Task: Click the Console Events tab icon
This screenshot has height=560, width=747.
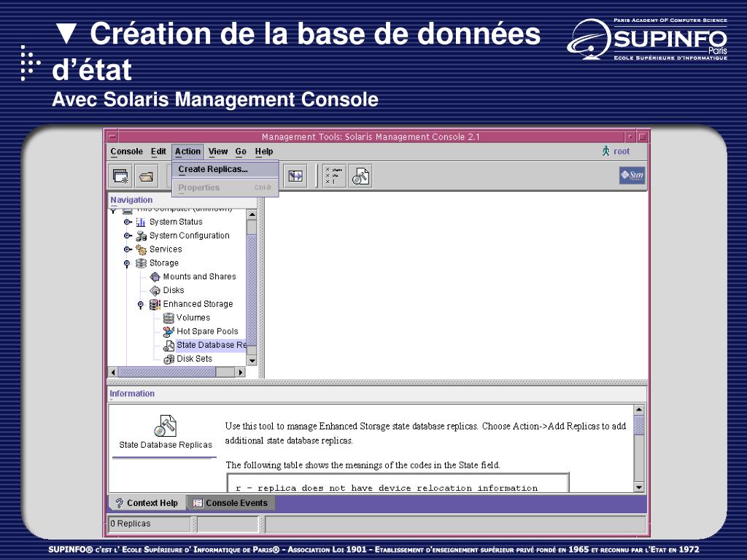Action: tap(198, 503)
